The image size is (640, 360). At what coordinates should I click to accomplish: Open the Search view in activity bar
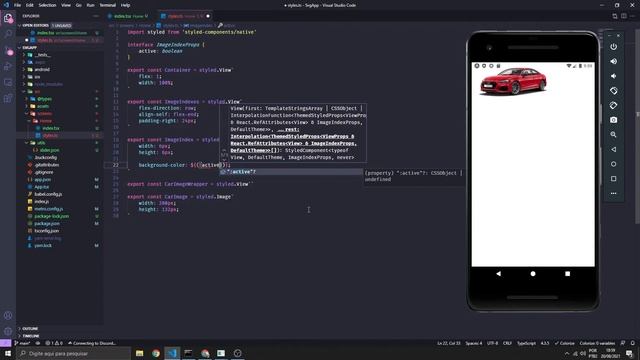[x=8, y=34]
